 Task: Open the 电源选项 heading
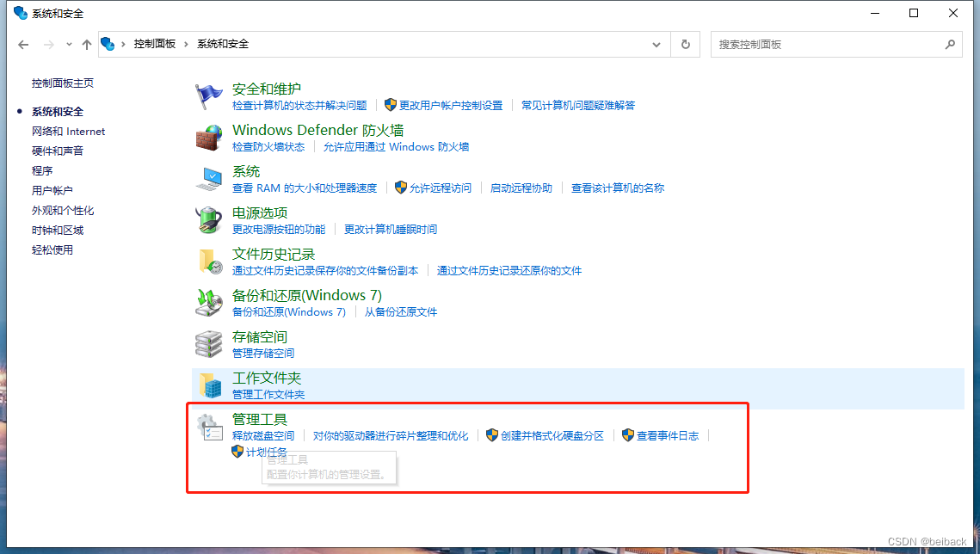tap(259, 213)
